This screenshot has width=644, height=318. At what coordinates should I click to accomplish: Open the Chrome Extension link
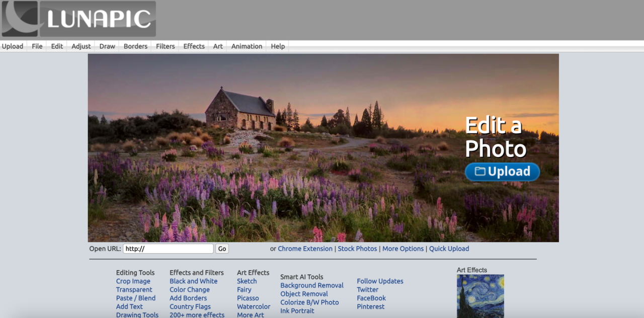point(305,249)
